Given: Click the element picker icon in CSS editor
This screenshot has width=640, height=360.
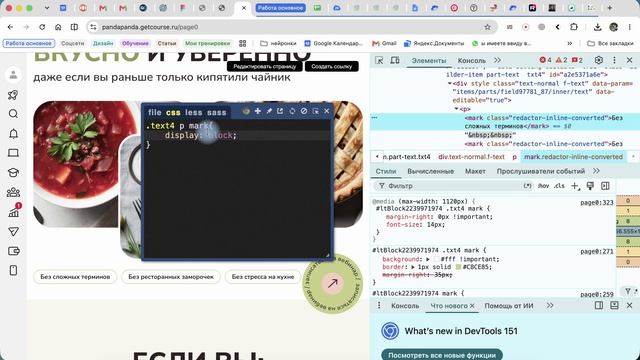Looking at the screenshot, I should 316,111.
